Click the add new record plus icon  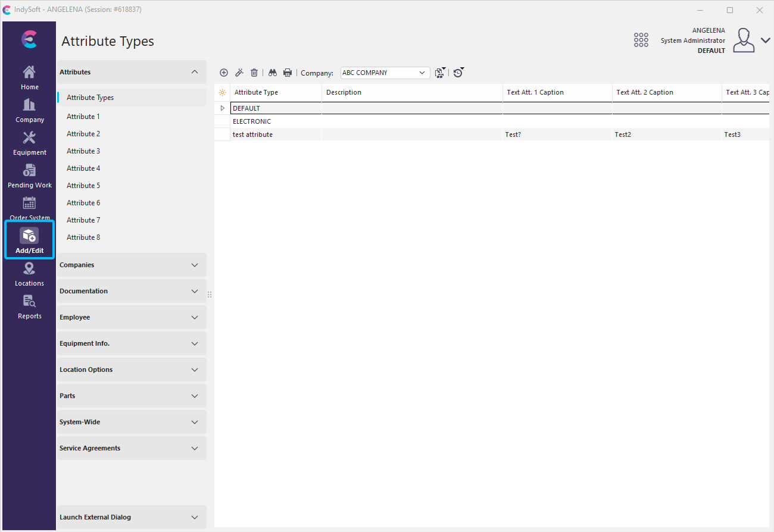click(224, 73)
